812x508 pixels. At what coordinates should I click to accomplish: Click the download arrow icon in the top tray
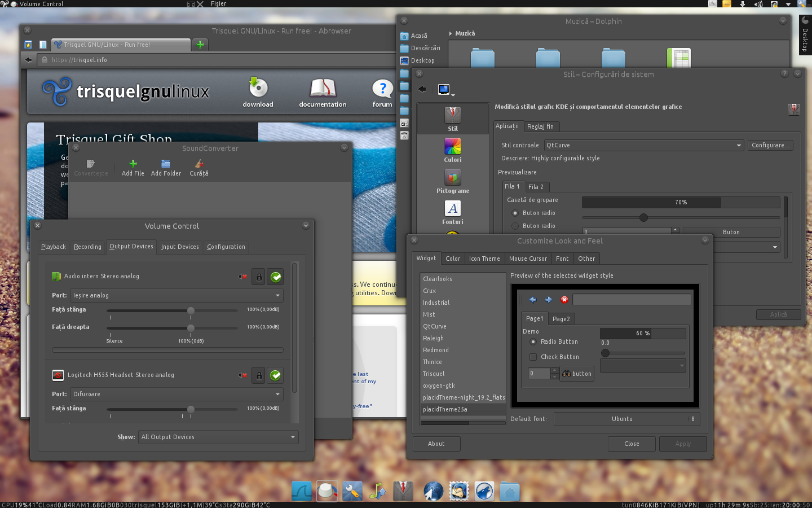click(743, 4)
